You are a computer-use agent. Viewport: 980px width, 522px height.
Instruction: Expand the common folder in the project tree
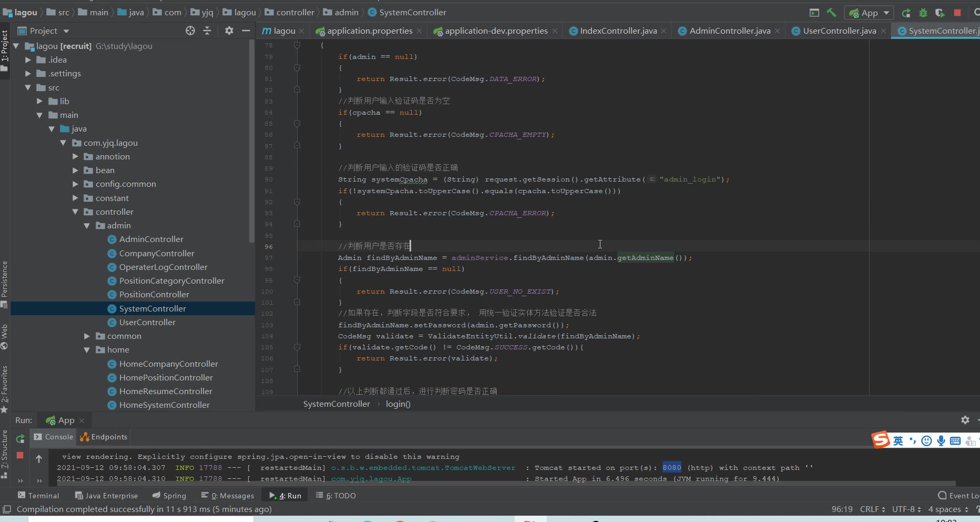click(x=87, y=336)
